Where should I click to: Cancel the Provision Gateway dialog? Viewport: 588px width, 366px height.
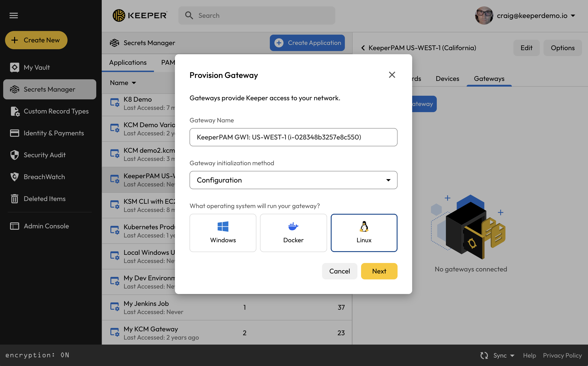(339, 271)
